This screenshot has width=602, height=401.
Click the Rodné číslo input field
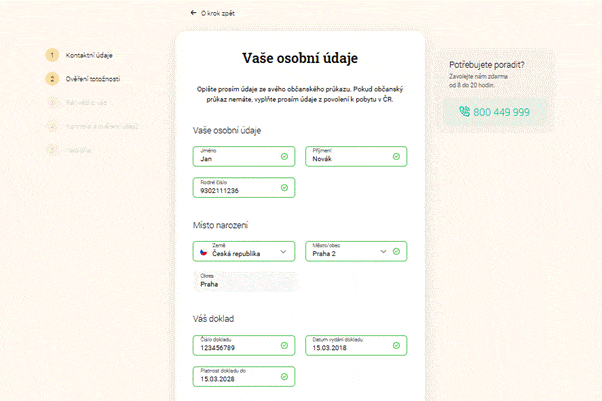[244, 187]
